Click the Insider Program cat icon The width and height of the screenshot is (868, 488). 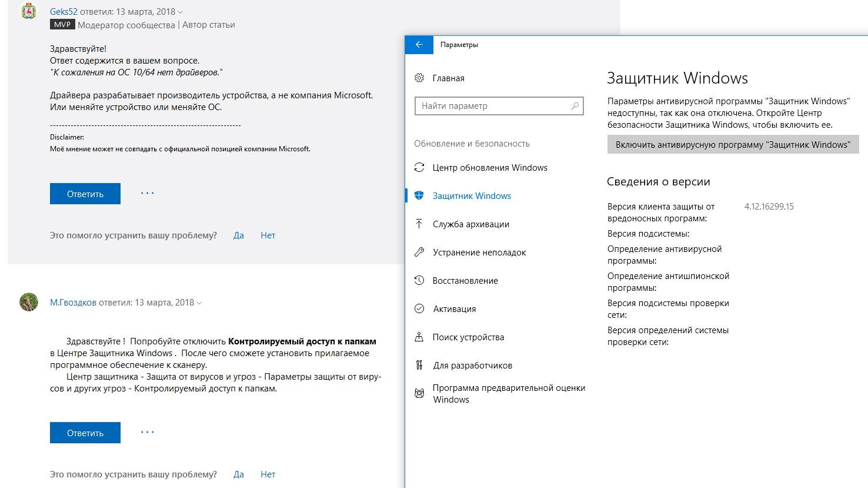coord(419,393)
